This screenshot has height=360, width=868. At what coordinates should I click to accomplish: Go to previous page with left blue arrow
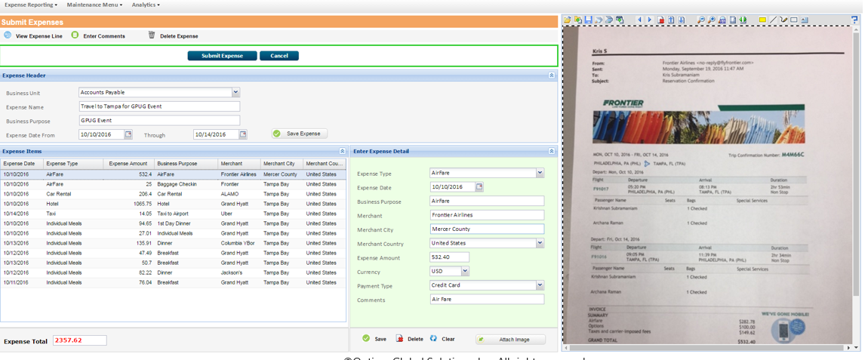point(639,20)
